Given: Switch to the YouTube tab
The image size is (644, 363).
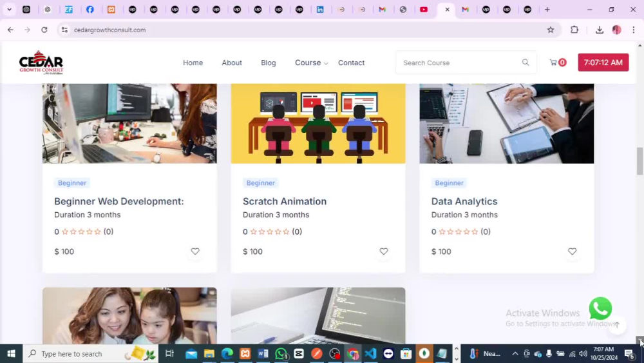Looking at the screenshot, I should [x=424, y=9].
